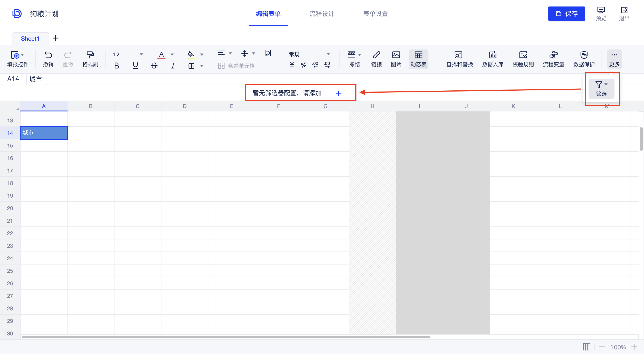Click the 保存 (save) button
The width and height of the screenshot is (644, 354).
(x=566, y=14)
